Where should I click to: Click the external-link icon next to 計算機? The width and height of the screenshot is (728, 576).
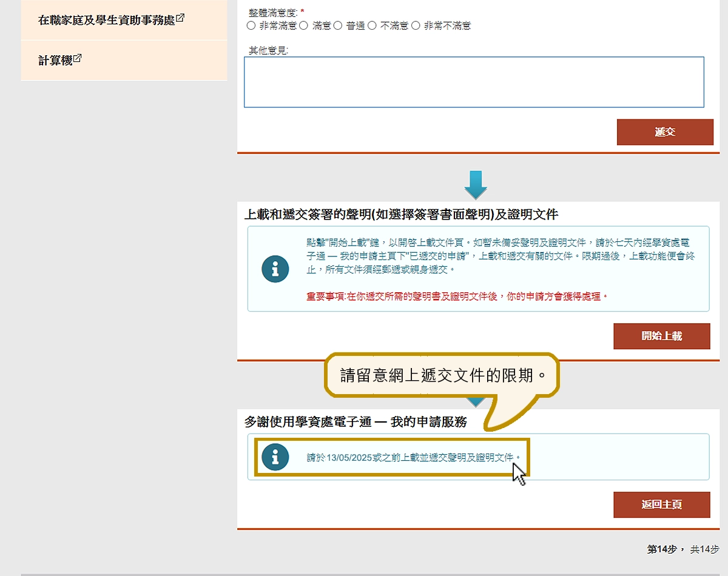(78, 59)
